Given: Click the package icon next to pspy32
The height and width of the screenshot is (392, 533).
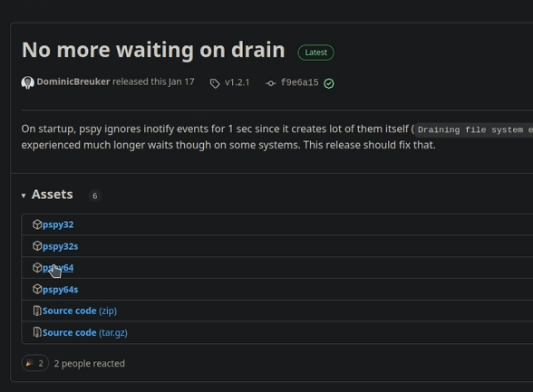Looking at the screenshot, I should point(37,225).
